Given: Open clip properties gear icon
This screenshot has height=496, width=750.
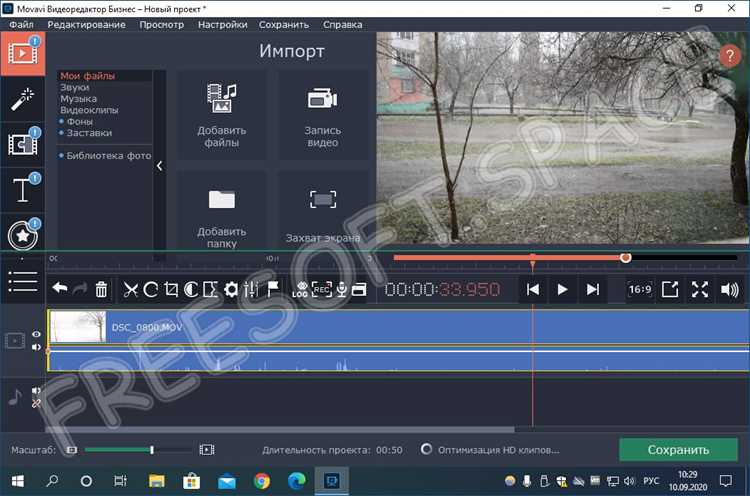Looking at the screenshot, I should pyautogui.click(x=231, y=289).
